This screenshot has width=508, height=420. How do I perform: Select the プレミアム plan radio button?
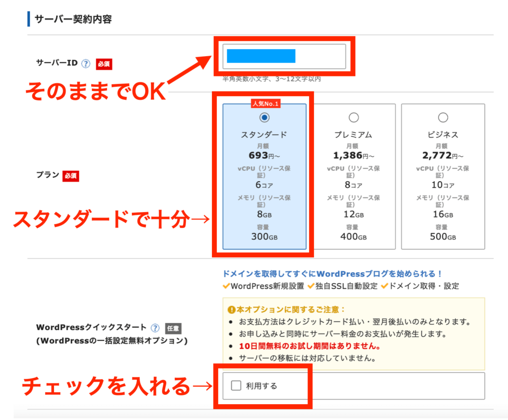353,117
